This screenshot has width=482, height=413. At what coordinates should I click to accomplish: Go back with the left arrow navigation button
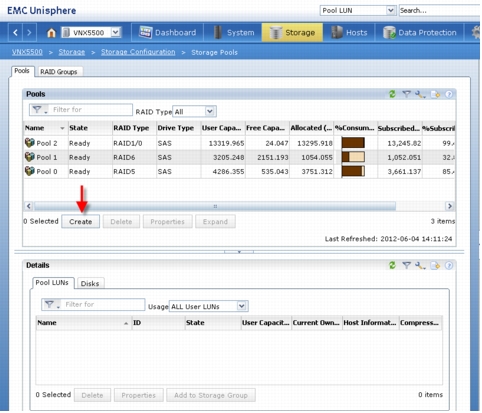[15, 33]
